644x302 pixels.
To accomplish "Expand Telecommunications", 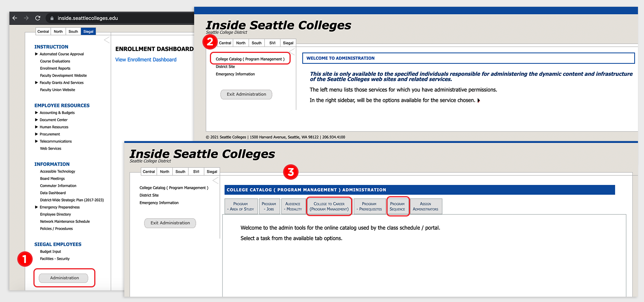I will click(x=36, y=141).
